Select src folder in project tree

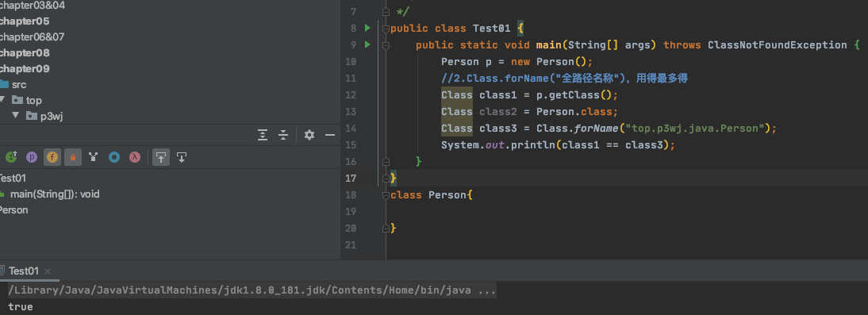19,85
